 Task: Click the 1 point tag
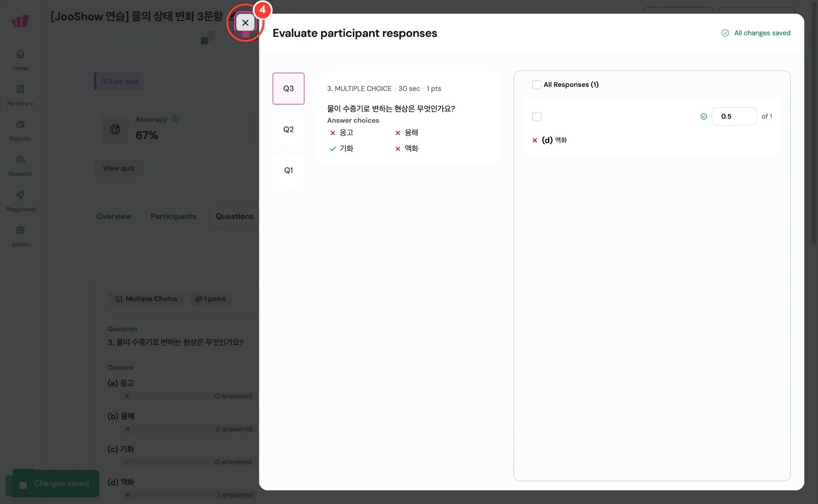[x=210, y=299]
